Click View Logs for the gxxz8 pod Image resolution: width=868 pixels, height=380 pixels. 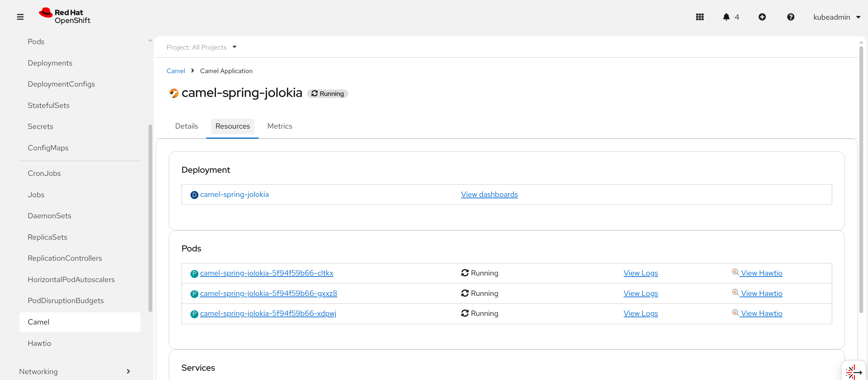640,293
